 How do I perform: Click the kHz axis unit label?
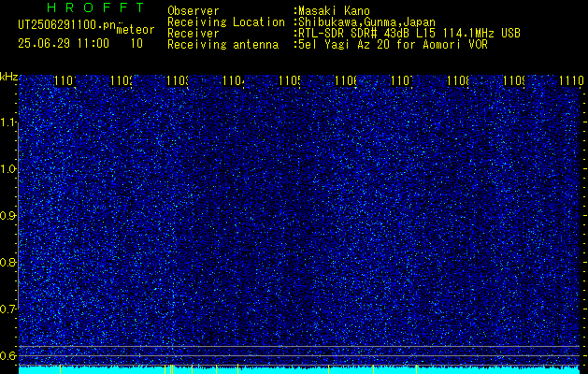(x=9, y=78)
